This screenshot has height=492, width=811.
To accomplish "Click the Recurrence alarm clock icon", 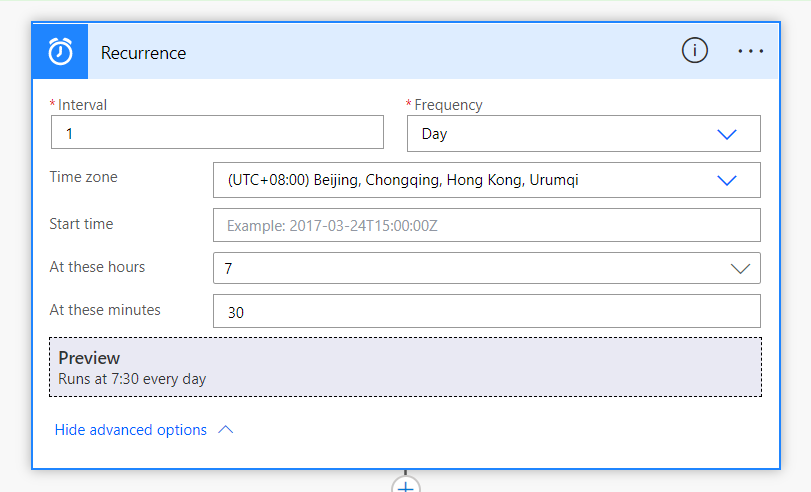I will point(60,51).
